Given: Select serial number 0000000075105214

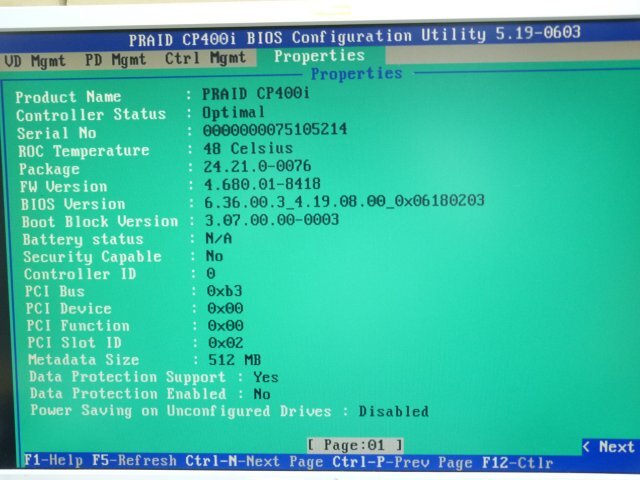Looking at the screenshot, I should click(275, 130).
